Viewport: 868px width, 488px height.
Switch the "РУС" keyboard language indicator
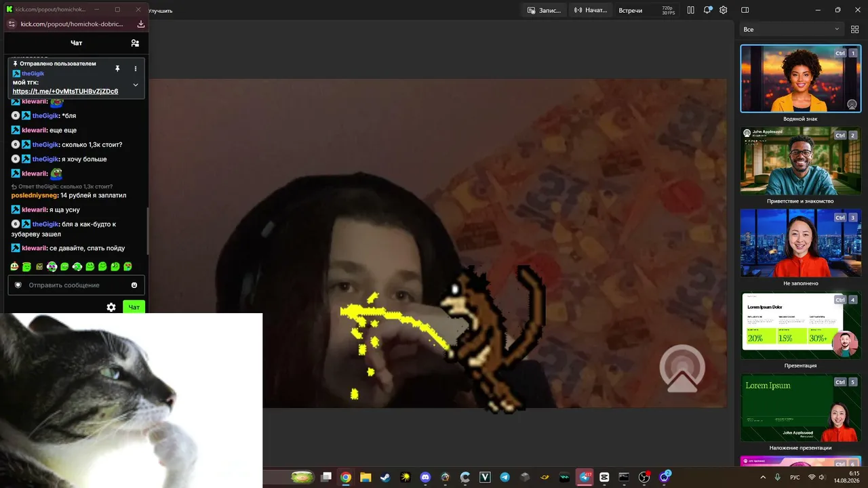click(795, 477)
